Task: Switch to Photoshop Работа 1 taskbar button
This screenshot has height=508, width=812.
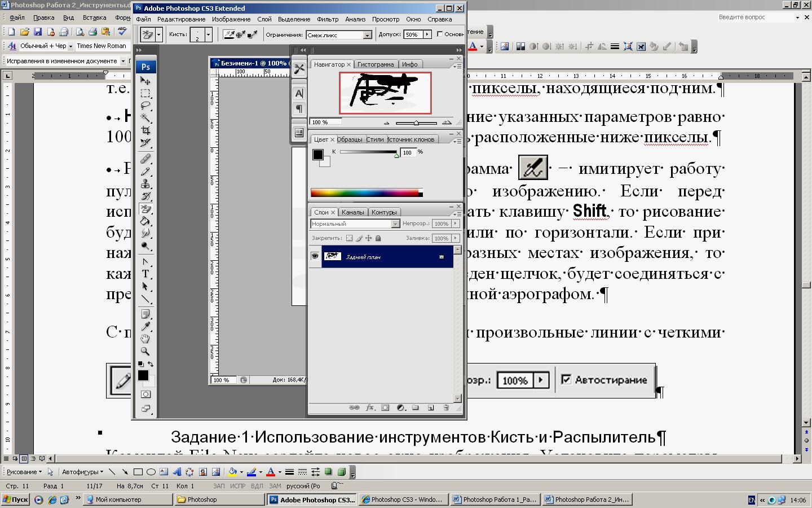Action: click(495, 500)
